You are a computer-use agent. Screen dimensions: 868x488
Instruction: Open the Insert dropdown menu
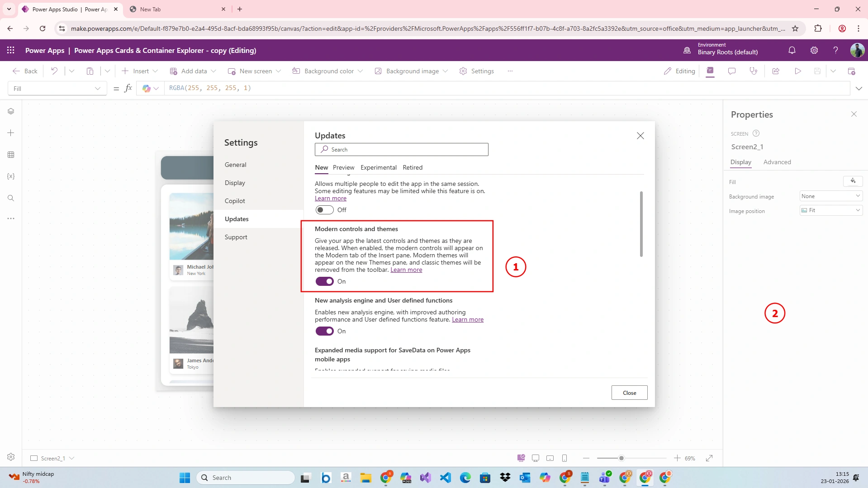pyautogui.click(x=140, y=71)
